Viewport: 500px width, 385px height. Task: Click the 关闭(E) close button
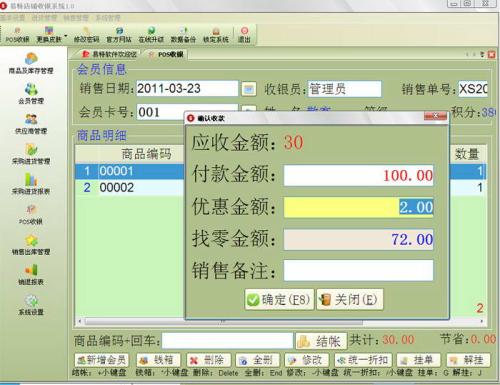tap(349, 300)
